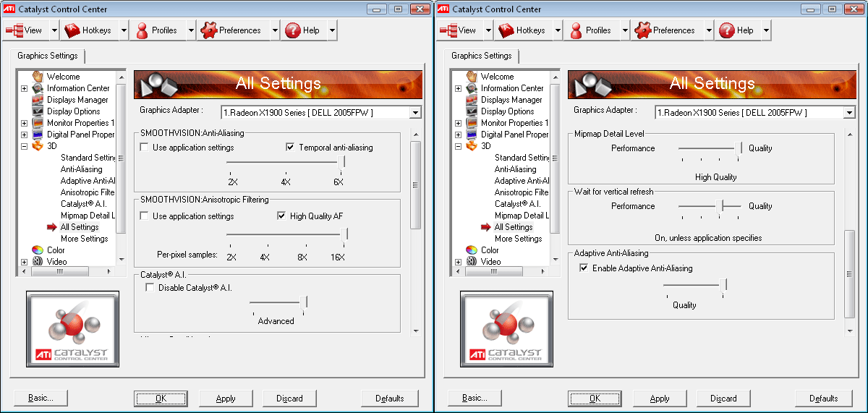This screenshot has height=413, width=868.
Task: Click the Color icon in right tree
Action: pyautogui.click(x=472, y=250)
